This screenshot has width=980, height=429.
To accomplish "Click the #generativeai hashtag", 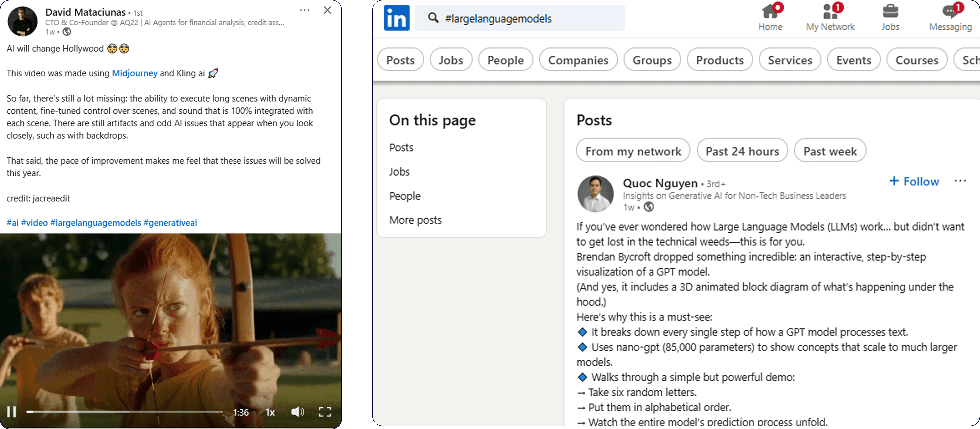I will pos(170,223).
